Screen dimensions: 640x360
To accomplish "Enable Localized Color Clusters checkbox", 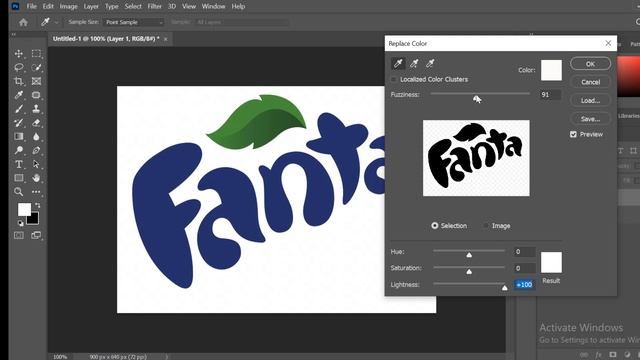I will 394,79.
